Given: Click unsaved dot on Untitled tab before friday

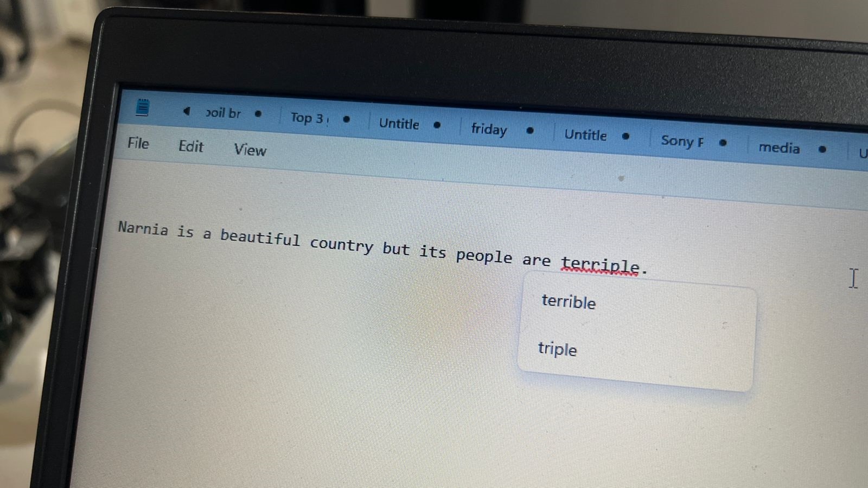Looking at the screenshot, I should point(437,125).
